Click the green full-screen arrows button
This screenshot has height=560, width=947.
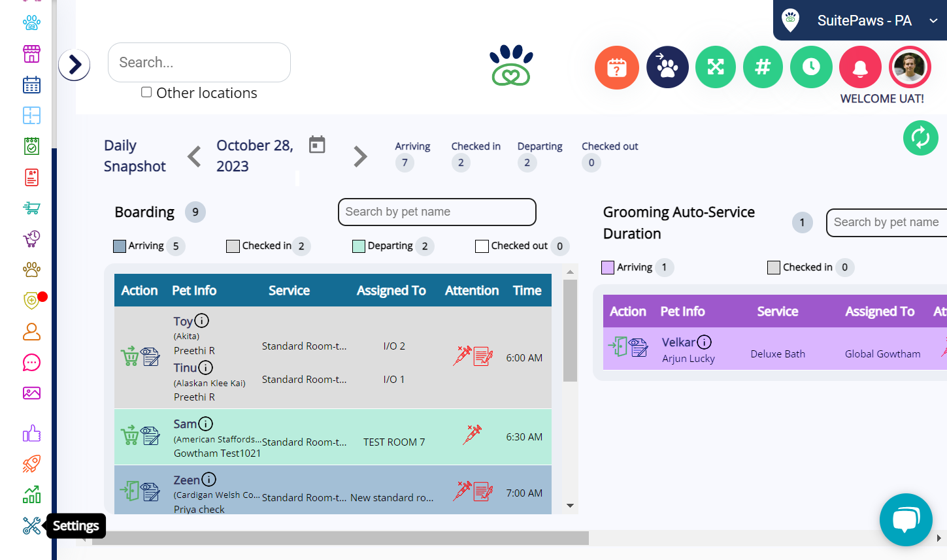716,67
